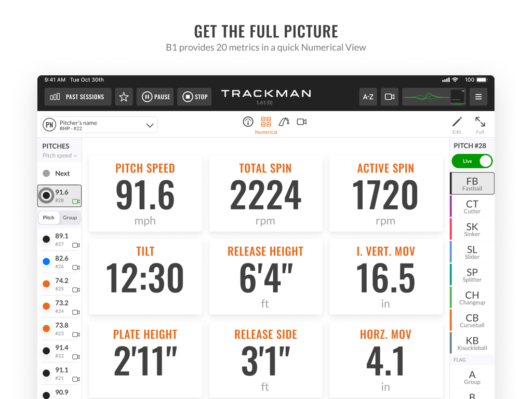The height and width of the screenshot is (399, 532).
Task: Open PAST SESSIONS
Action: pyautogui.click(x=77, y=97)
